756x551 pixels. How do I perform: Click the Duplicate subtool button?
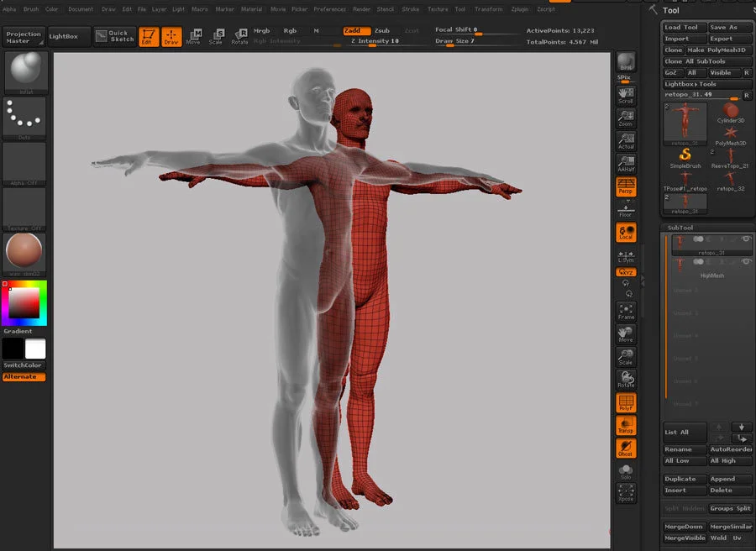tap(680, 479)
